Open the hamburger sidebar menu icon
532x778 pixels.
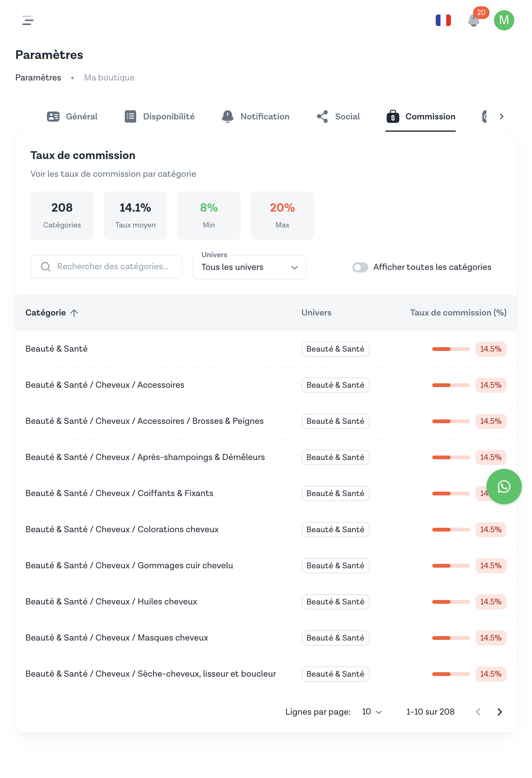click(28, 20)
